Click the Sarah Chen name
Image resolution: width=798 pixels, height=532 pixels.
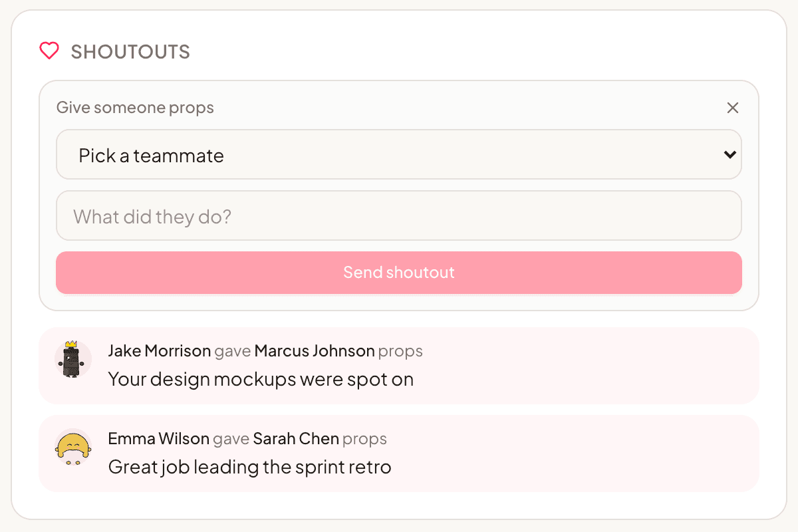[x=297, y=438]
